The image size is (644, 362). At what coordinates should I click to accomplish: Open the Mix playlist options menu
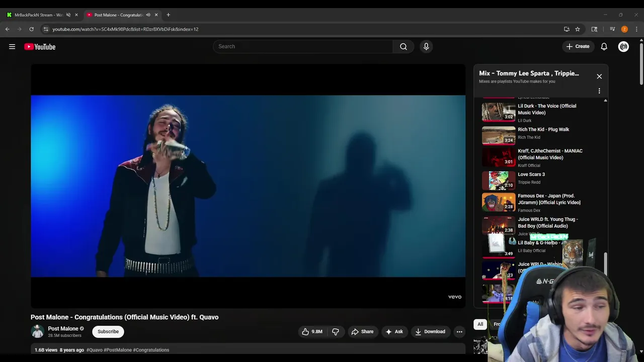599,91
